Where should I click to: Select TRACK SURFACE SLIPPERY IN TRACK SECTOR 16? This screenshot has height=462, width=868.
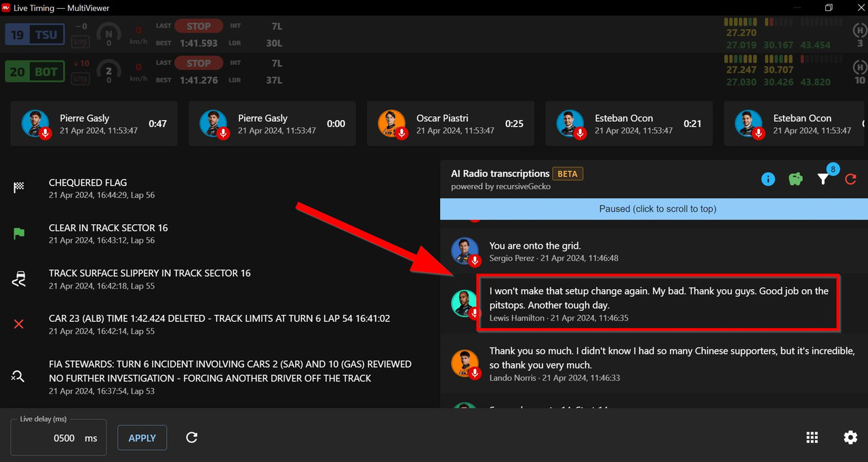[150, 273]
